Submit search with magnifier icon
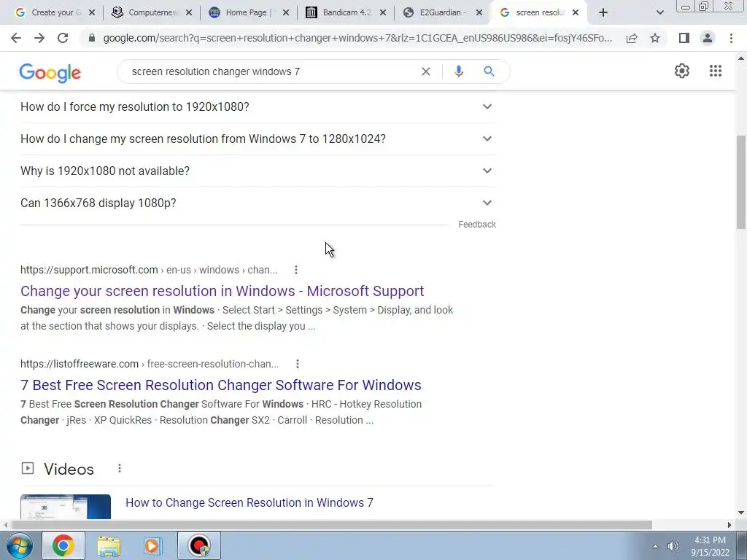 (489, 71)
